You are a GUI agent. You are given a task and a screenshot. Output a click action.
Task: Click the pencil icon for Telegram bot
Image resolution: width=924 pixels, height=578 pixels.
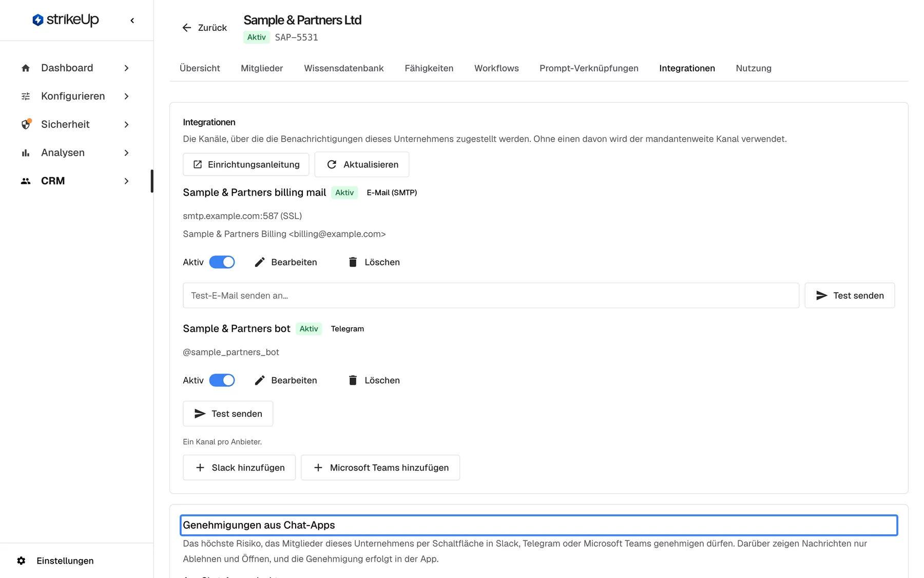tap(260, 380)
